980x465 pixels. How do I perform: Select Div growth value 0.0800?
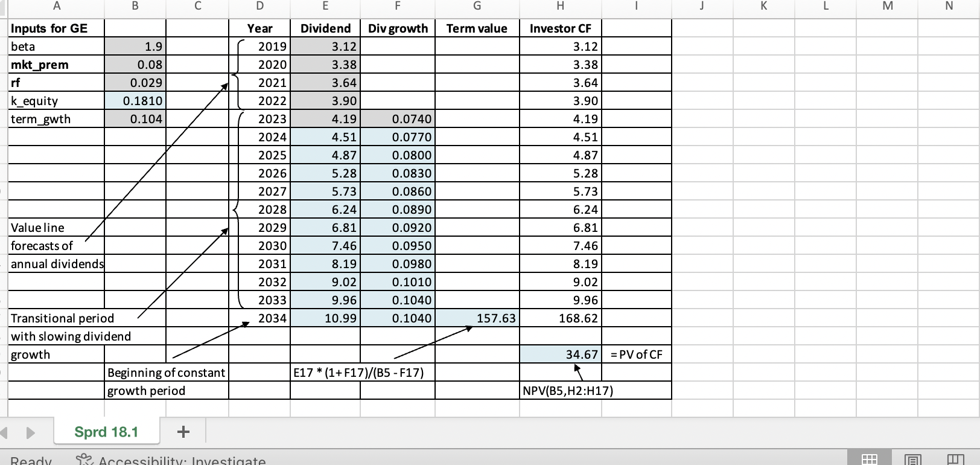[x=398, y=155]
